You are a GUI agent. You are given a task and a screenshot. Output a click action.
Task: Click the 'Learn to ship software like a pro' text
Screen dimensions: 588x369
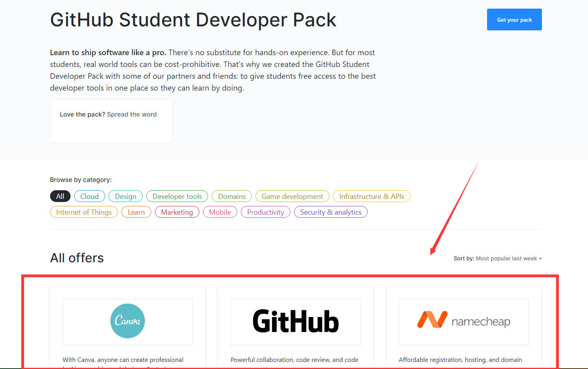pyautogui.click(x=108, y=53)
